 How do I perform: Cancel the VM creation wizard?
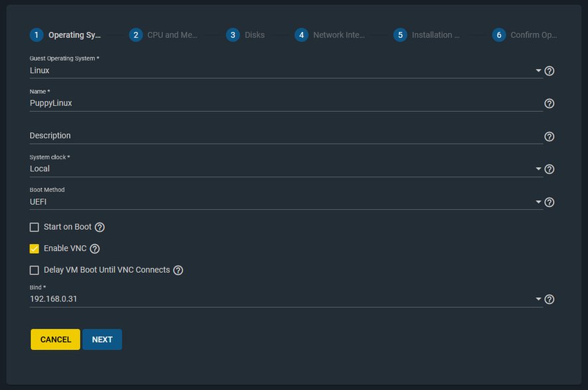[x=56, y=340]
